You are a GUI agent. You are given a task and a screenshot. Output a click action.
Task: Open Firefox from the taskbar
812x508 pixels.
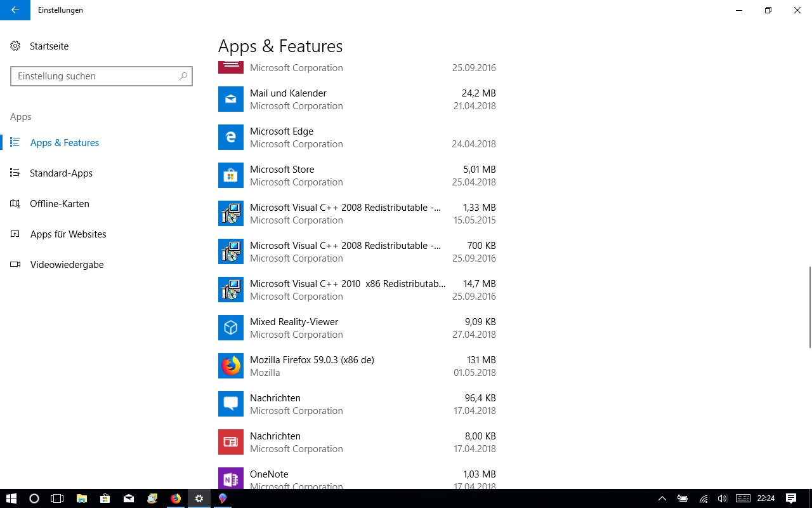[176, 498]
